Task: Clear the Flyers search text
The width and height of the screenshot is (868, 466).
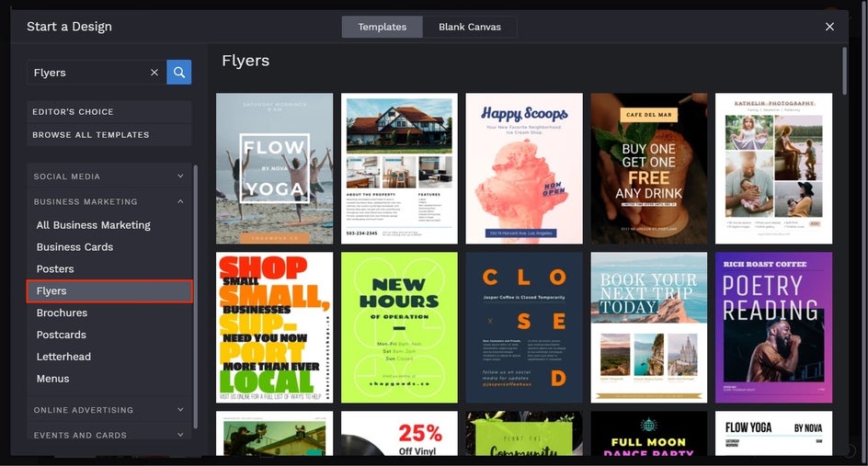Action: pyautogui.click(x=154, y=73)
